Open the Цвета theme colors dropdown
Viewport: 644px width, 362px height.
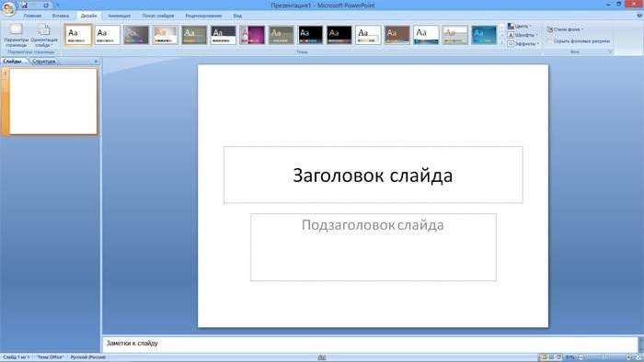coord(520,26)
